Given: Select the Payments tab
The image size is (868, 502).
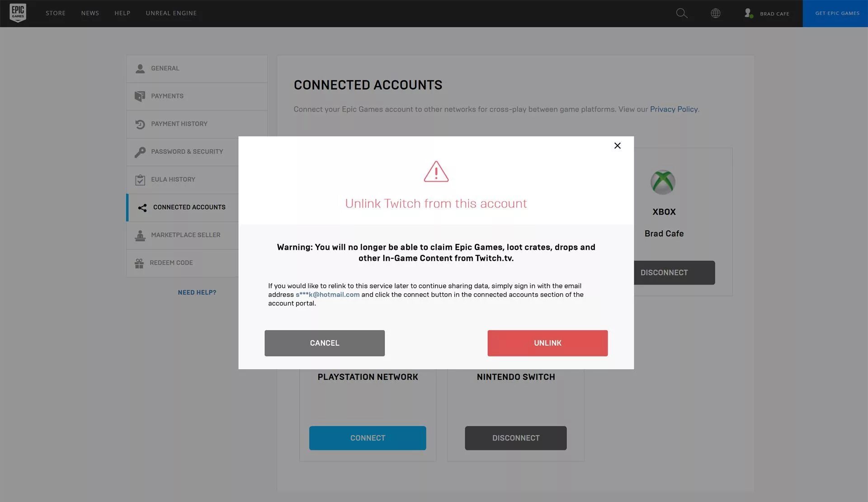Looking at the screenshot, I should pos(197,96).
